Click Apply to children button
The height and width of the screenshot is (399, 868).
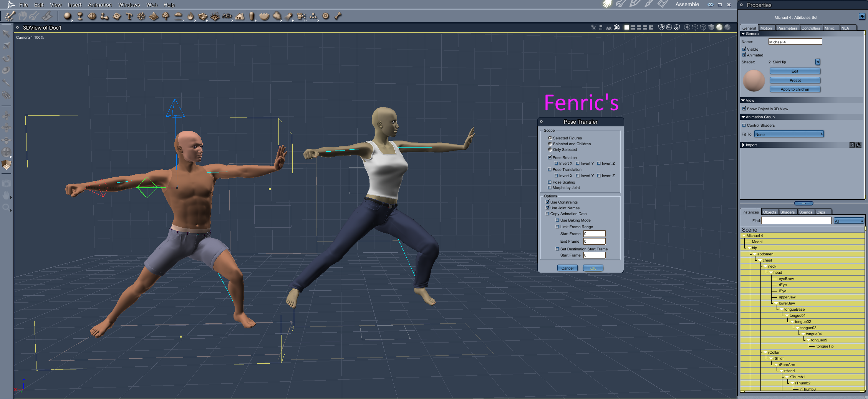pyautogui.click(x=795, y=89)
